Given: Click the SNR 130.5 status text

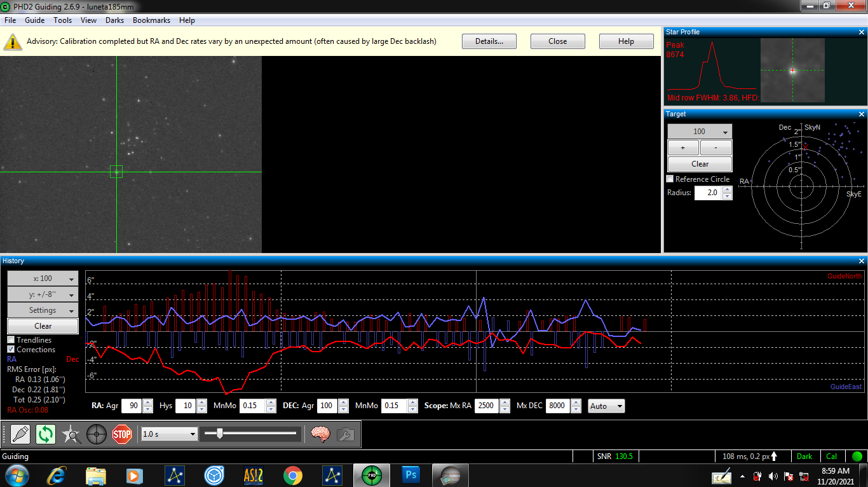Looking at the screenshot, I should [x=615, y=456].
